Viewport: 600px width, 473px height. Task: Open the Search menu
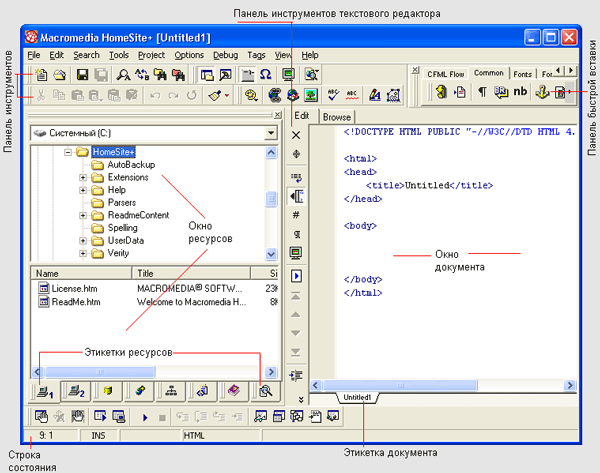click(x=86, y=55)
